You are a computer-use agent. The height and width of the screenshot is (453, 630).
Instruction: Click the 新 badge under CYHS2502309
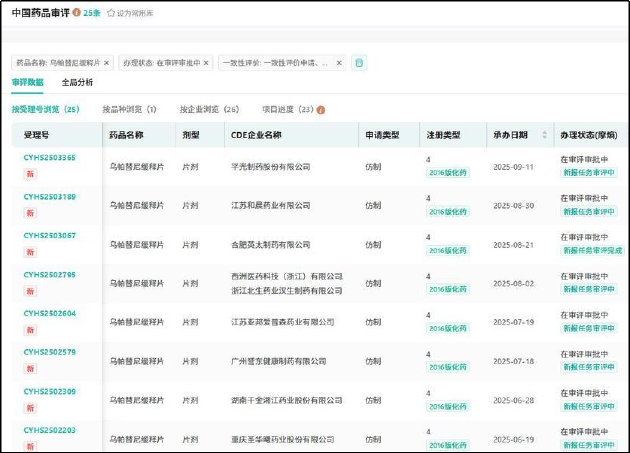tap(30, 408)
